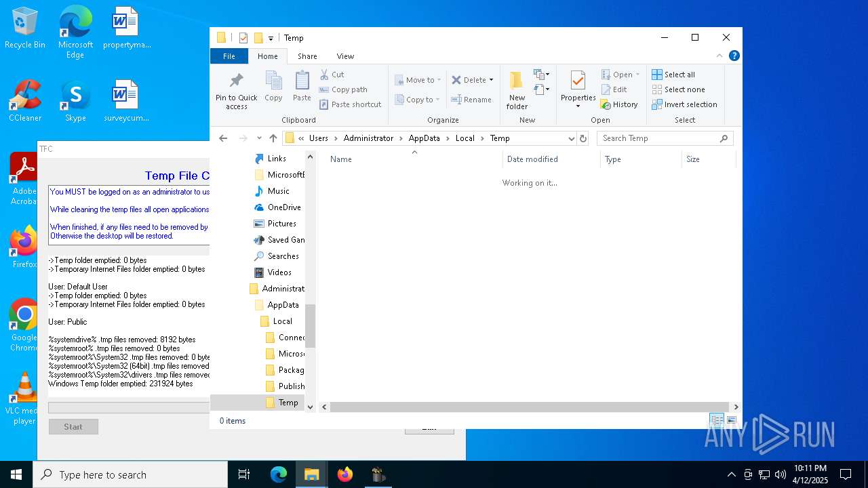Create a New folder from ribbon

(517, 89)
